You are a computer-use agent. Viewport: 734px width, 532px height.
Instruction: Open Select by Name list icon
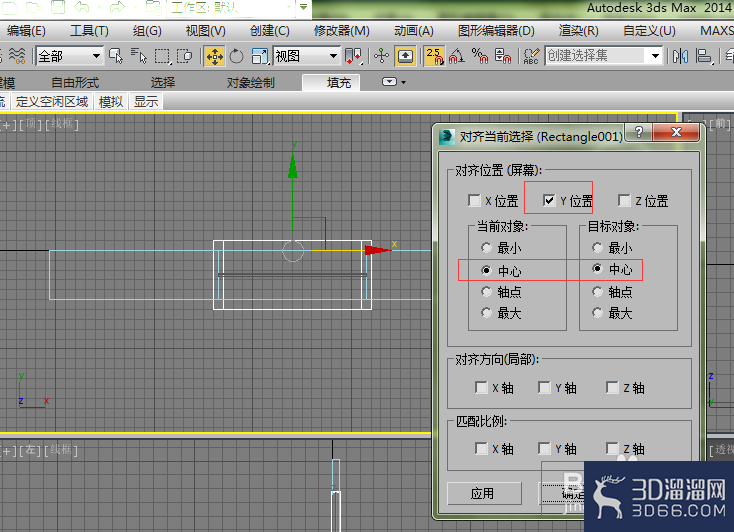[x=139, y=56]
